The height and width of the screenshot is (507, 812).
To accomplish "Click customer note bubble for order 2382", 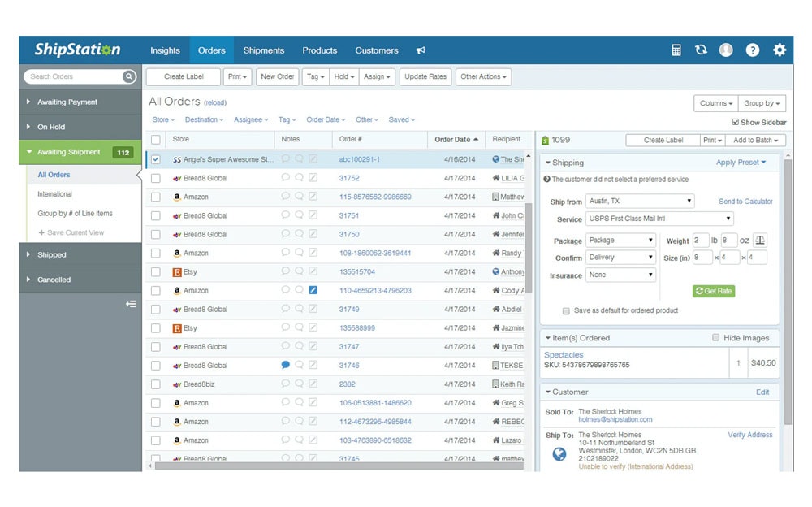I will coord(285,383).
